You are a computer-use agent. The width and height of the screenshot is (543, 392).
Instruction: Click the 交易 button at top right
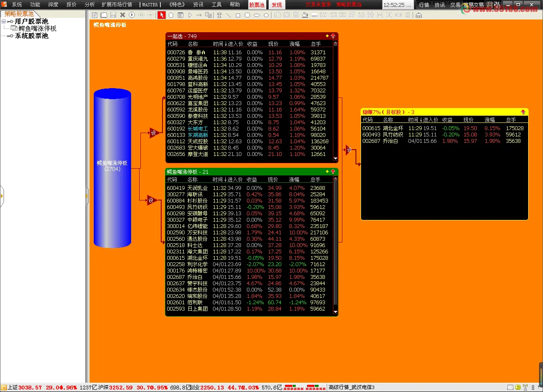click(x=455, y=5)
